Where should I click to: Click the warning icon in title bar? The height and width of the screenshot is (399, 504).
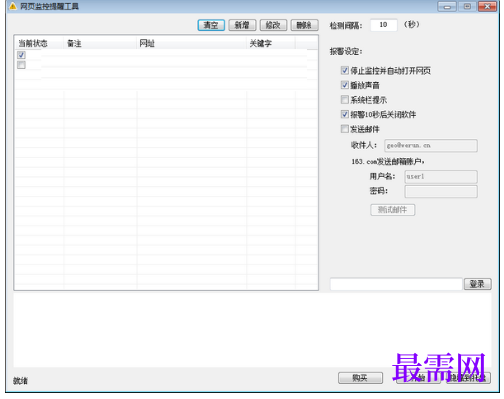tap(13, 6)
